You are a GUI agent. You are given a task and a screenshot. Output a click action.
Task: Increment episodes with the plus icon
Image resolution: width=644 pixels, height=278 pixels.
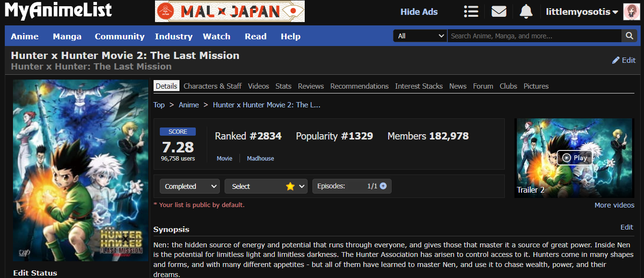tap(383, 186)
